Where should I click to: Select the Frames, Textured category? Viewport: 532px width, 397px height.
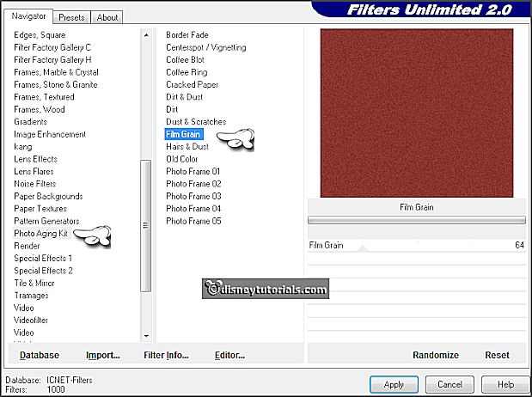(44, 97)
